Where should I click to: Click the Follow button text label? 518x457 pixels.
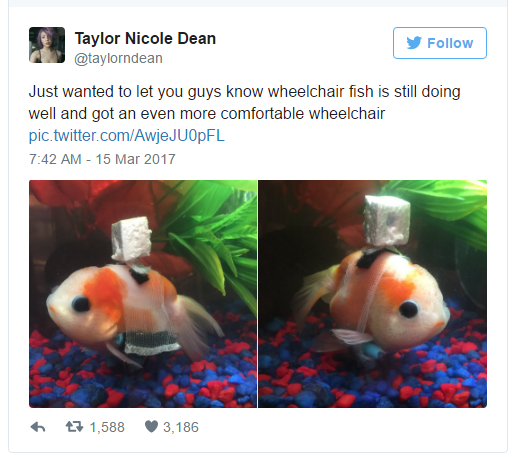coord(450,43)
